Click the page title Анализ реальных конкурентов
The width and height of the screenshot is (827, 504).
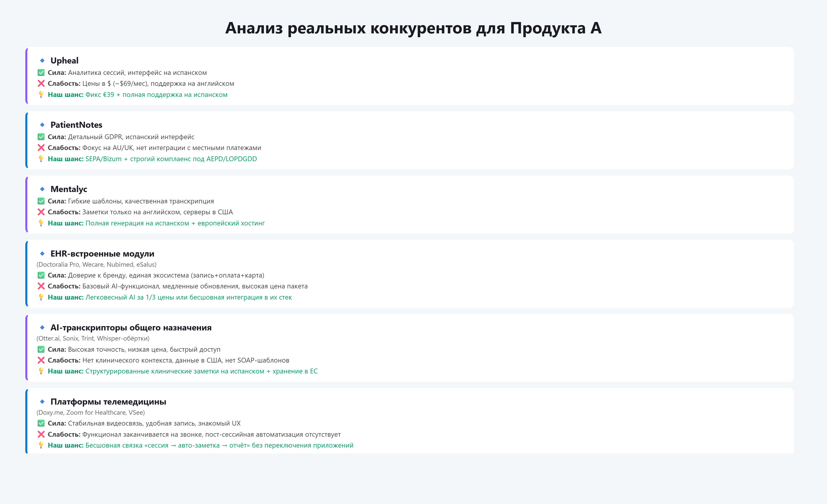pos(413,28)
